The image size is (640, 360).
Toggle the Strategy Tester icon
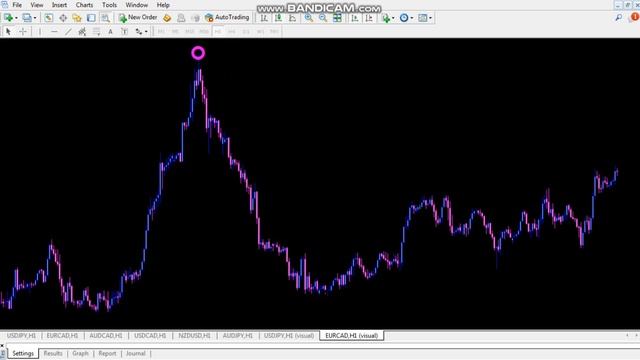point(105,18)
